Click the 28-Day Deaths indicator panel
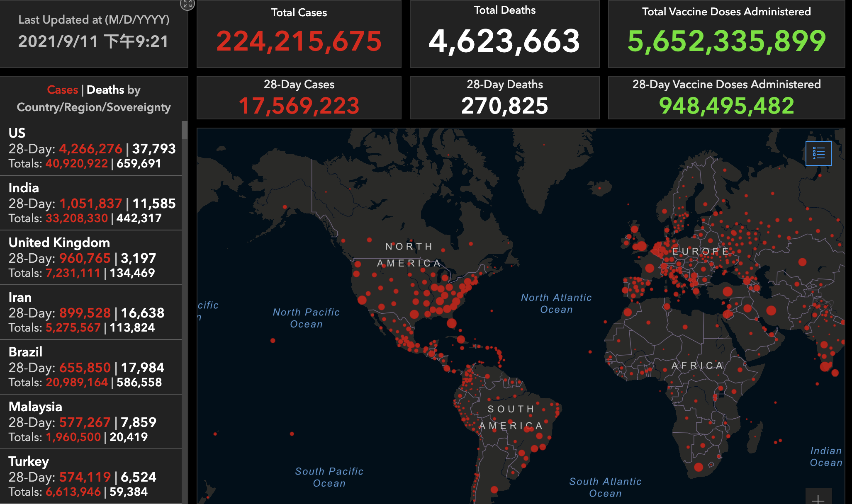The width and height of the screenshot is (852, 504). [x=504, y=98]
